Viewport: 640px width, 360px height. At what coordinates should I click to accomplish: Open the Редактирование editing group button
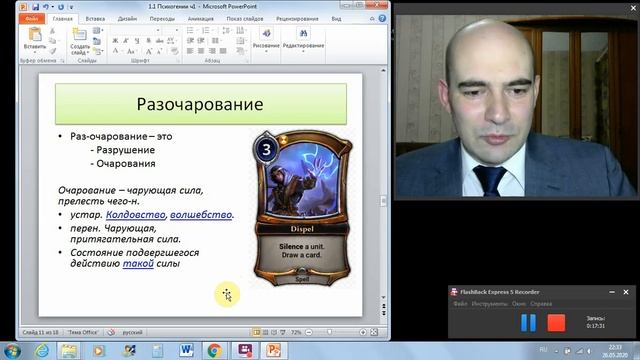(x=303, y=40)
